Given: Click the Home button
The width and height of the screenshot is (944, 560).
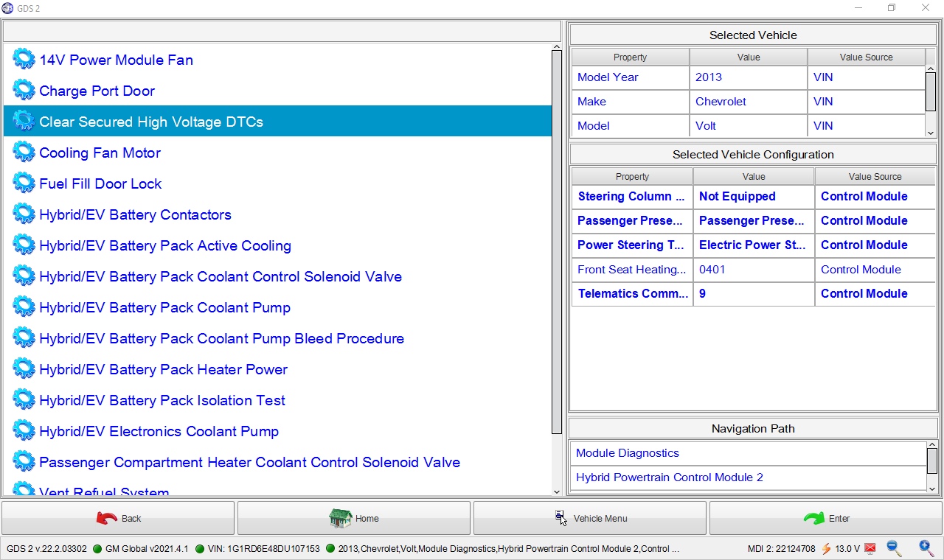Looking at the screenshot, I should (354, 518).
